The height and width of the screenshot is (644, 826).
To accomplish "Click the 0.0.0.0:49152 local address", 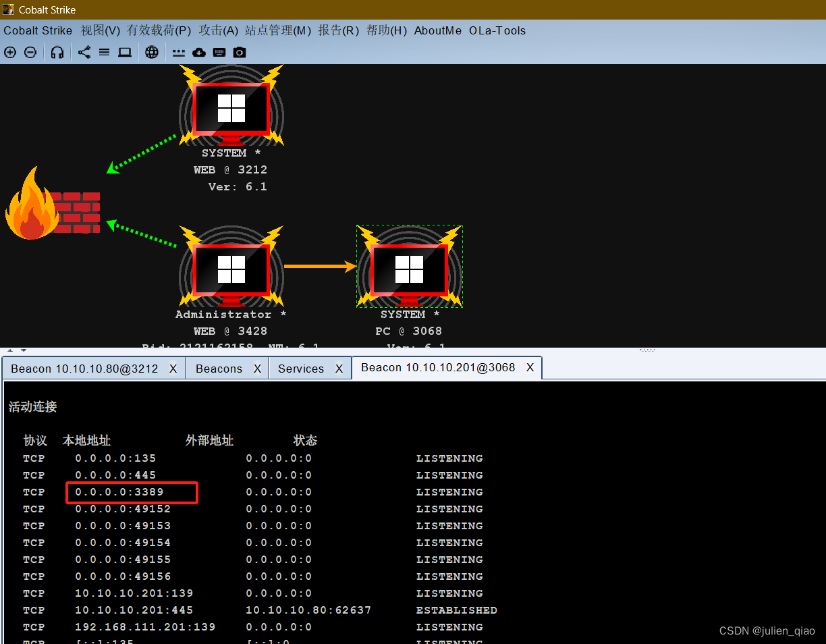I will pyautogui.click(x=123, y=509).
